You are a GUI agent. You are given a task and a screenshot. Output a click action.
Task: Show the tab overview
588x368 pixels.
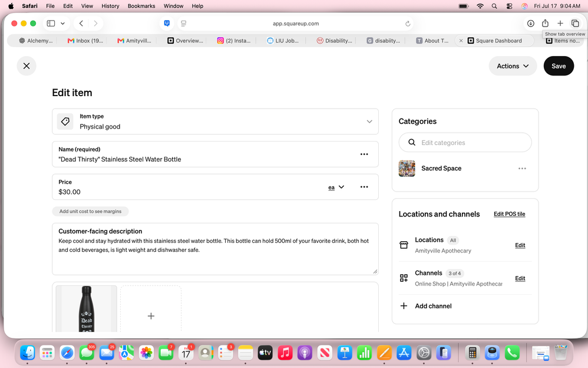575,23
